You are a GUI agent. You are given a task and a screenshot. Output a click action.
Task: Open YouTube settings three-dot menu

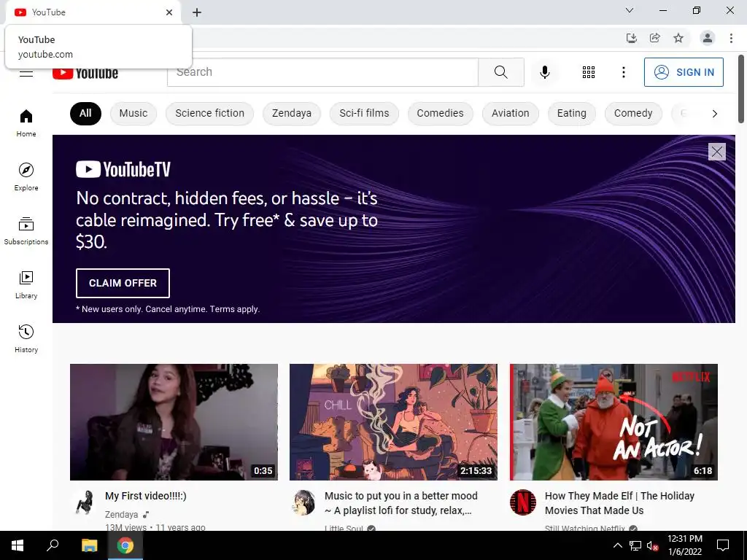[623, 72]
